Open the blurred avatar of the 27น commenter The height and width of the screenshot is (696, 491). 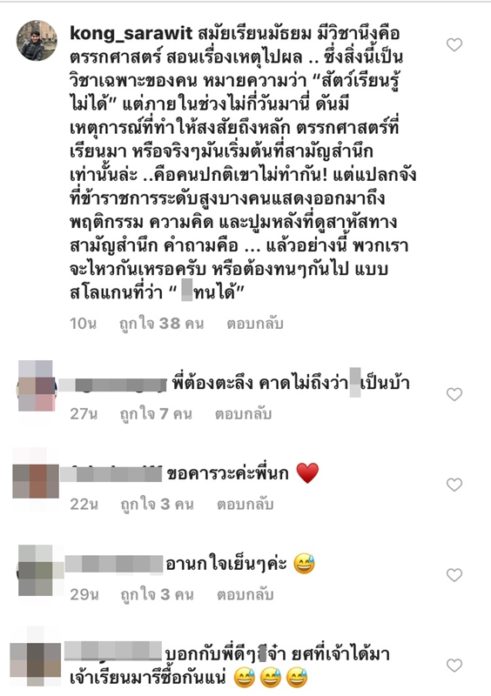tap(36, 386)
